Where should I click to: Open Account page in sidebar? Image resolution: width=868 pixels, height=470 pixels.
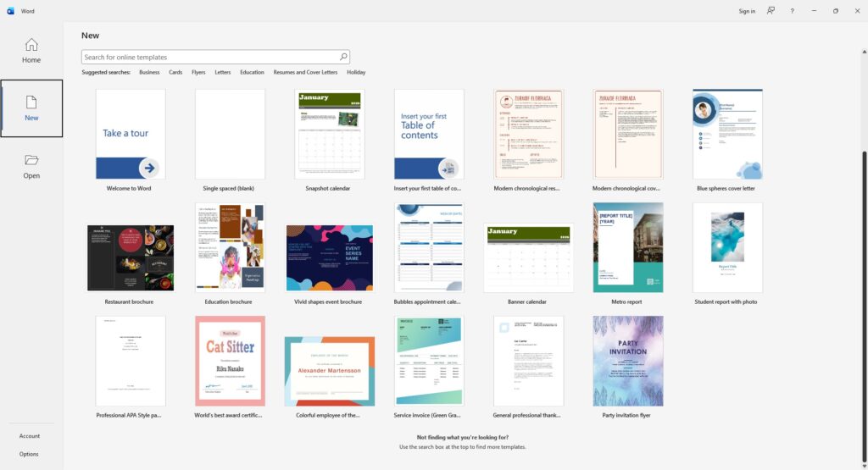coord(30,436)
